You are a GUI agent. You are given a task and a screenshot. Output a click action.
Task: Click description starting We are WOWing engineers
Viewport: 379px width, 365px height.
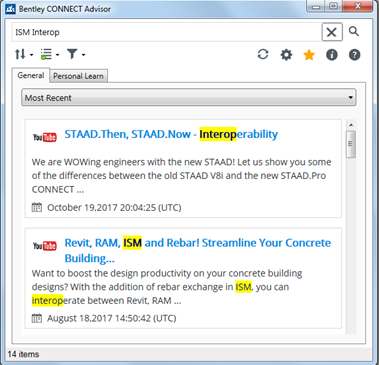coord(182,176)
